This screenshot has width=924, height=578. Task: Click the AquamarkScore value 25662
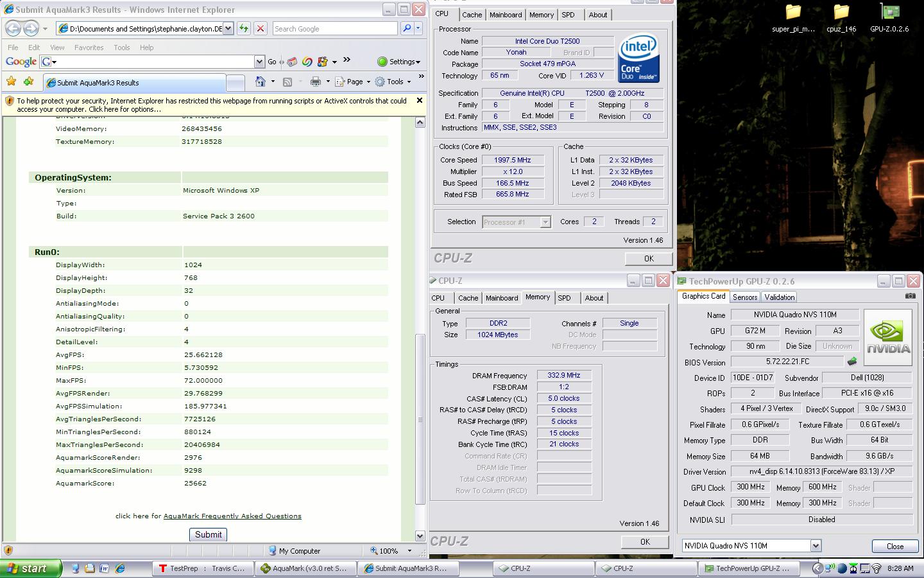point(195,483)
